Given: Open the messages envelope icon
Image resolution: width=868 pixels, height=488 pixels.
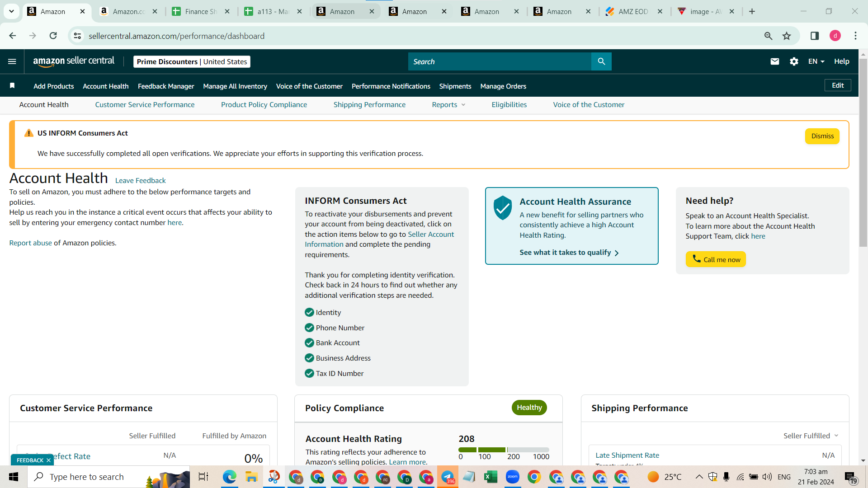Looking at the screenshot, I should tap(774, 61).
